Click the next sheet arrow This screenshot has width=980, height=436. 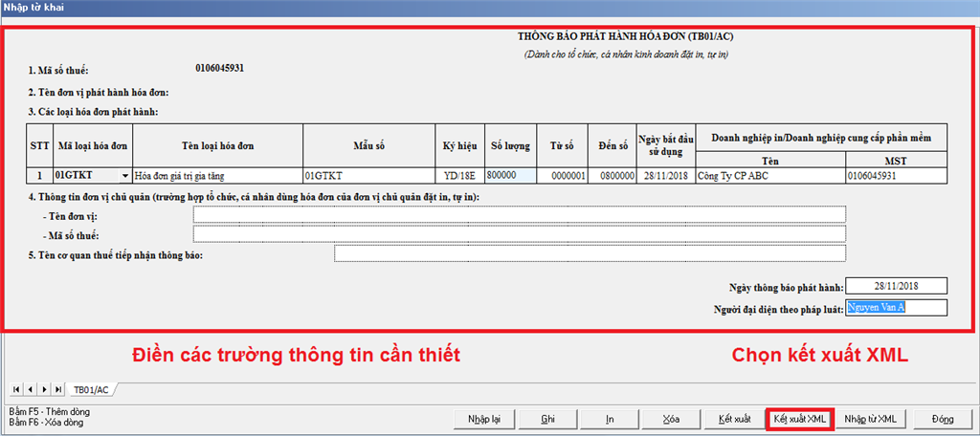coord(44,389)
